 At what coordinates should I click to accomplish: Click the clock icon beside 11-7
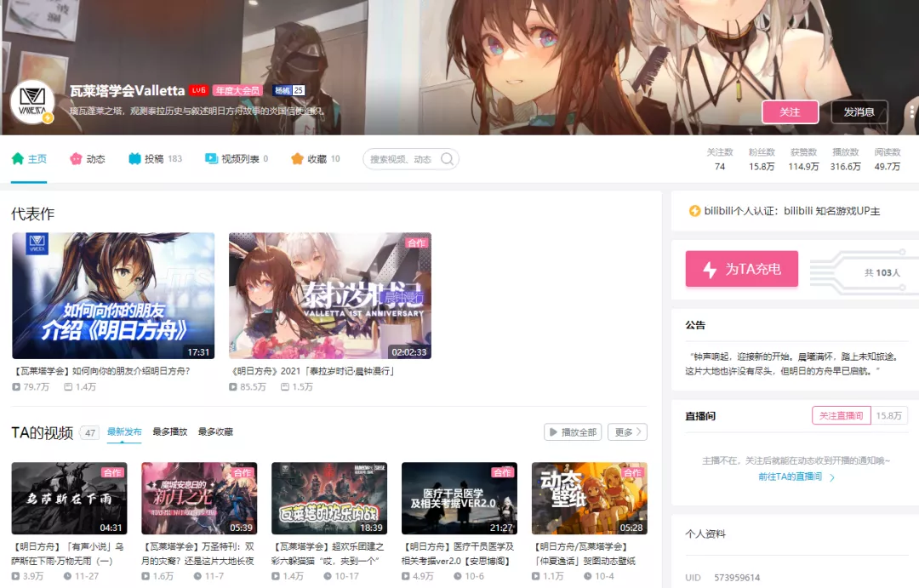click(198, 576)
